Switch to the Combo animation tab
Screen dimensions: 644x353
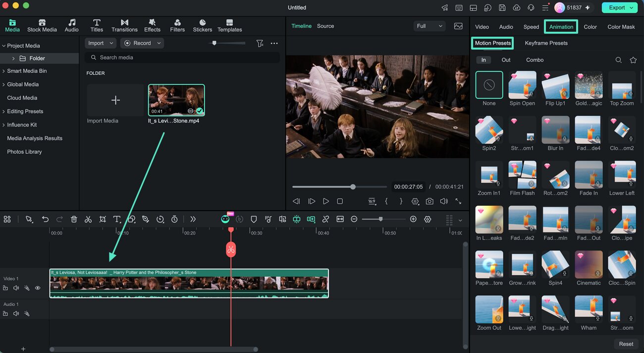(x=535, y=60)
